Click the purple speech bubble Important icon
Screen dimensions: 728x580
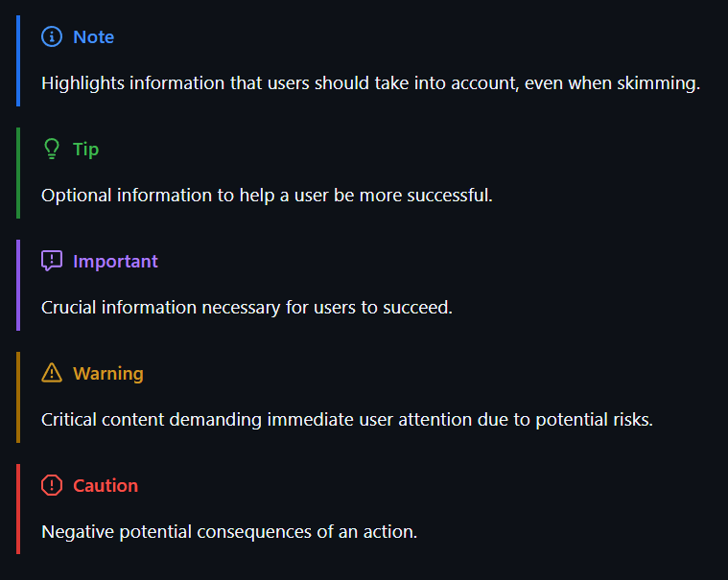point(52,262)
